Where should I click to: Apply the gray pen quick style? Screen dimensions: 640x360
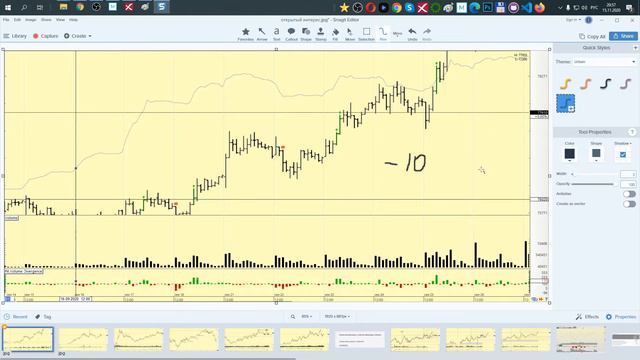(x=625, y=84)
